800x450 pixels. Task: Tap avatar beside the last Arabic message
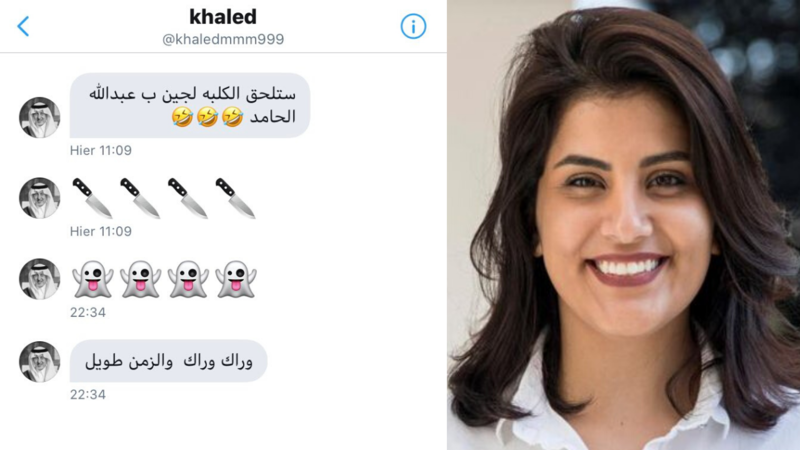pyautogui.click(x=40, y=361)
